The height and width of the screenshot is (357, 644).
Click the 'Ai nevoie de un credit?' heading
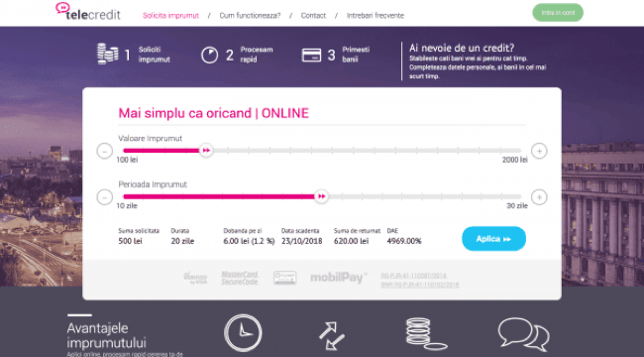point(462,49)
